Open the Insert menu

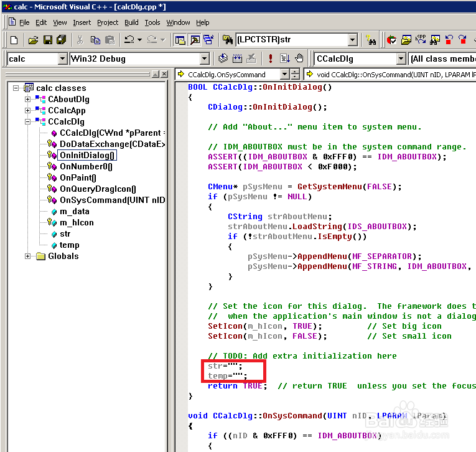pyautogui.click(x=82, y=22)
